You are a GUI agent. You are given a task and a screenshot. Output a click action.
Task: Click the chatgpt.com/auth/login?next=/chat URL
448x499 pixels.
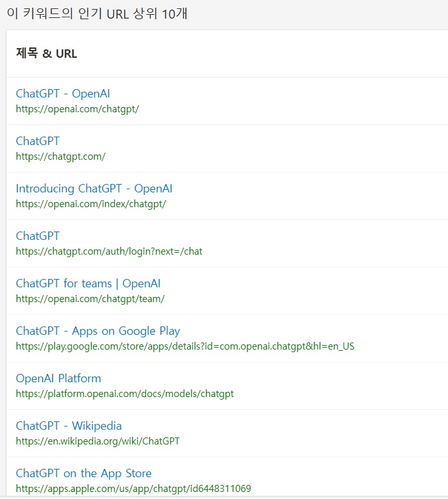click(109, 251)
